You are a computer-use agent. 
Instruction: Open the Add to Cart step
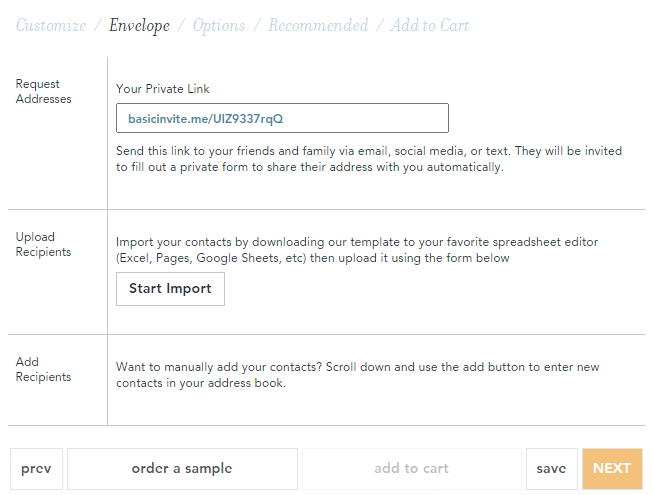[430, 26]
